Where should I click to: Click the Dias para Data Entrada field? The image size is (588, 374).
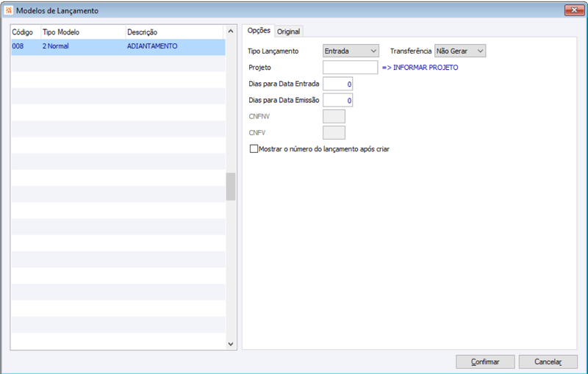pos(338,84)
